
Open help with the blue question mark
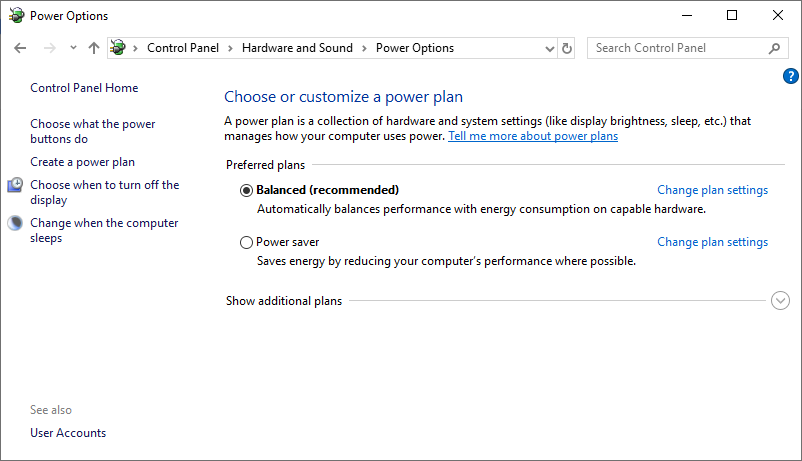pos(790,76)
